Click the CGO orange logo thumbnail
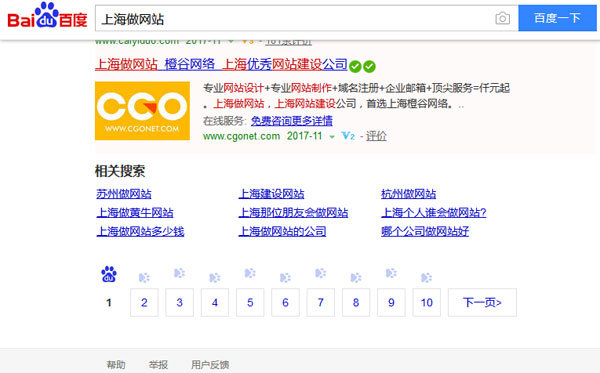The image size is (600, 373). coord(142,111)
